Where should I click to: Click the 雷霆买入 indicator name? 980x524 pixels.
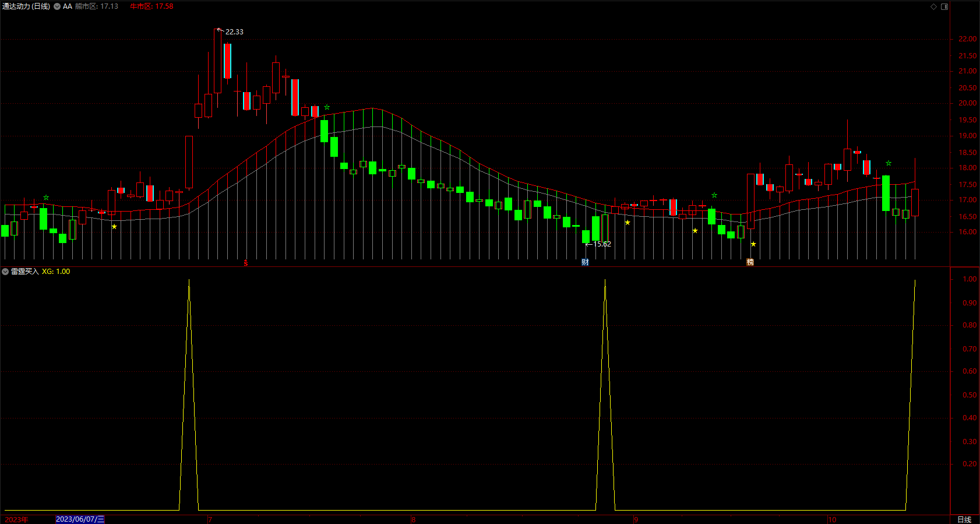[x=25, y=272]
